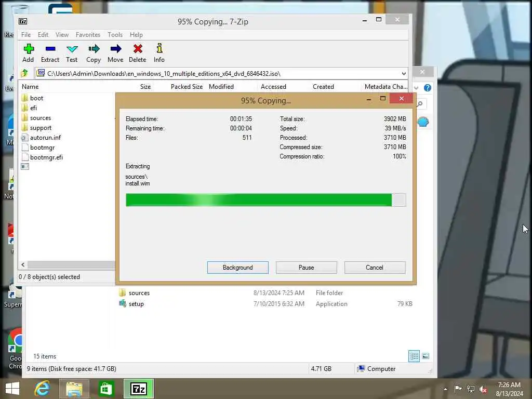Screen dimensions: 532x399
Task: Switch Explorer to large icons view
Action: [x=425, y=356]
